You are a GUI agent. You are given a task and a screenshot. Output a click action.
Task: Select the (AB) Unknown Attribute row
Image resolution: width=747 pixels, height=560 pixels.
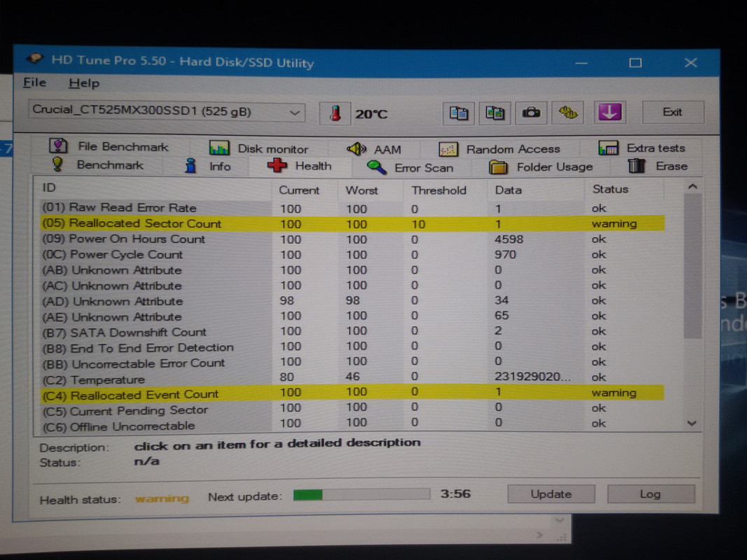pyautogui.click(x=351, y=270)
